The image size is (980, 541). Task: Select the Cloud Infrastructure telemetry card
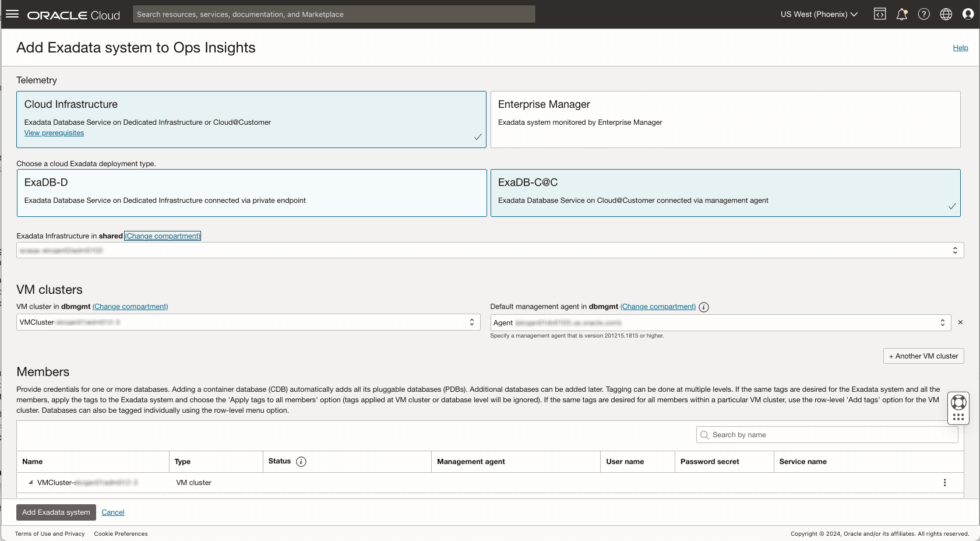(251, 119)
